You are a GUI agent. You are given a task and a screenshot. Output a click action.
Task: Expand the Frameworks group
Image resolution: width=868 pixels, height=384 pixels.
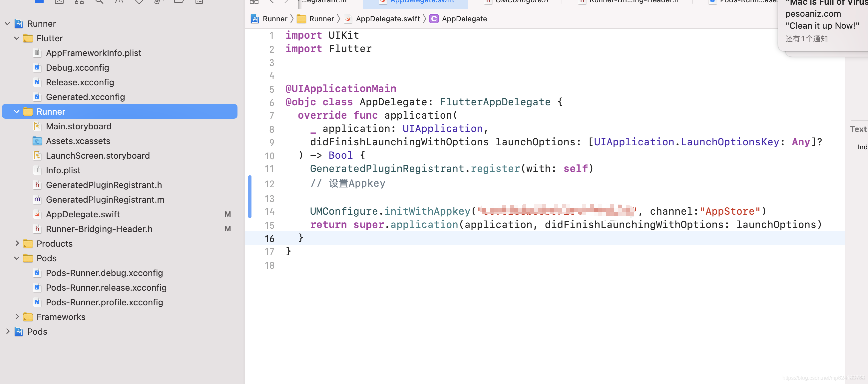point(17,317)
